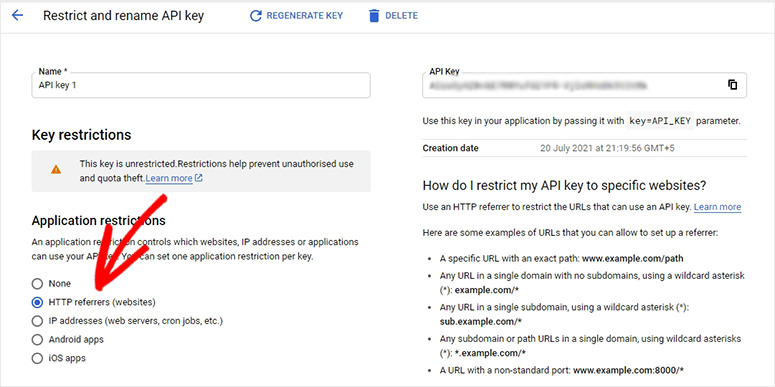The height and width of the screenshot is (387, 775).
Task: Click the REGENERATE KEY button label
Action: (x=304, y=16)
